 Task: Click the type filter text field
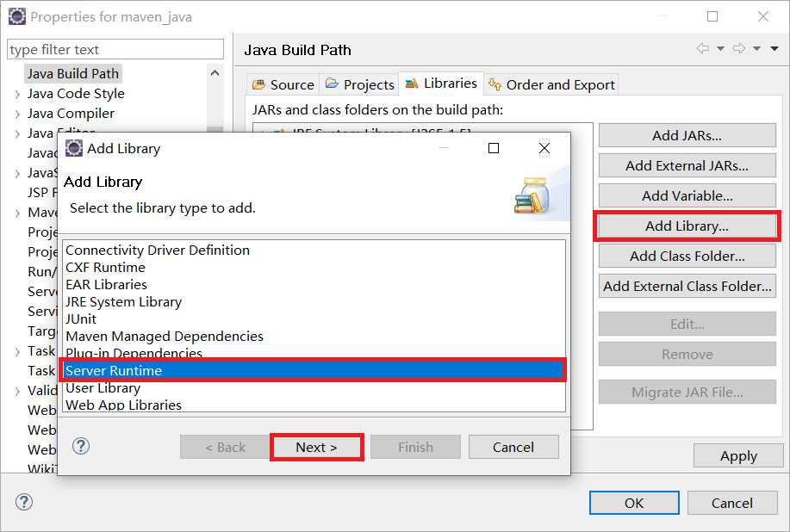tap(115, 49)
